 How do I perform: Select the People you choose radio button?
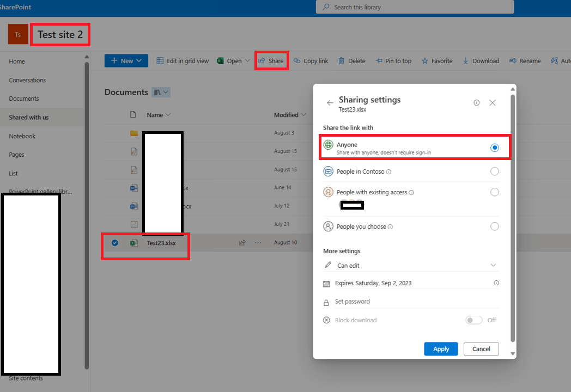click(x=494, y=226)
